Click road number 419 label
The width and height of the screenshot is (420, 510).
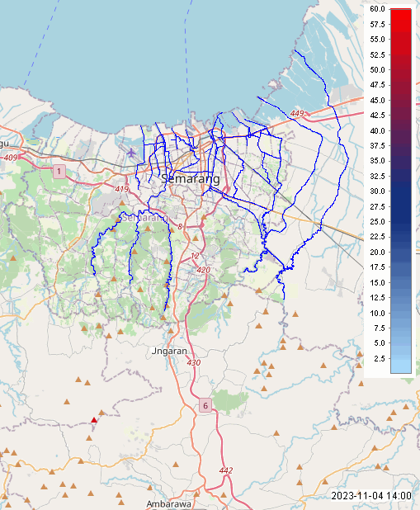click(x=122, y=189)
